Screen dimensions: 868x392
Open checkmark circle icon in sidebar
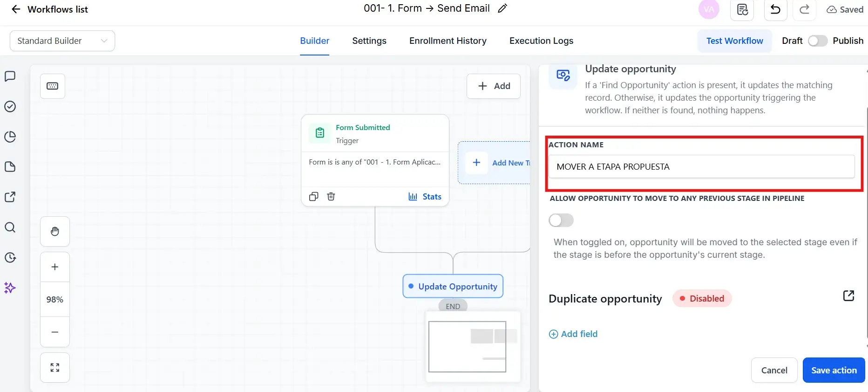coord(10,107)
